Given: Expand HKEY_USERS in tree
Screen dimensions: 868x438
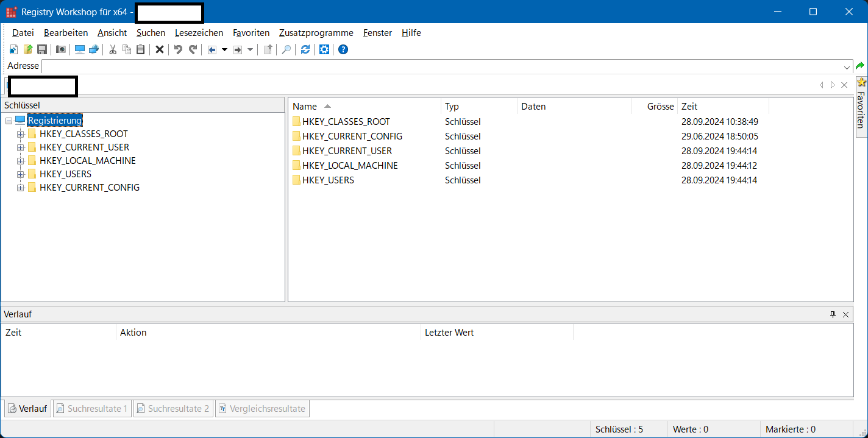Looking at the screenshot, I should (21, 174).
